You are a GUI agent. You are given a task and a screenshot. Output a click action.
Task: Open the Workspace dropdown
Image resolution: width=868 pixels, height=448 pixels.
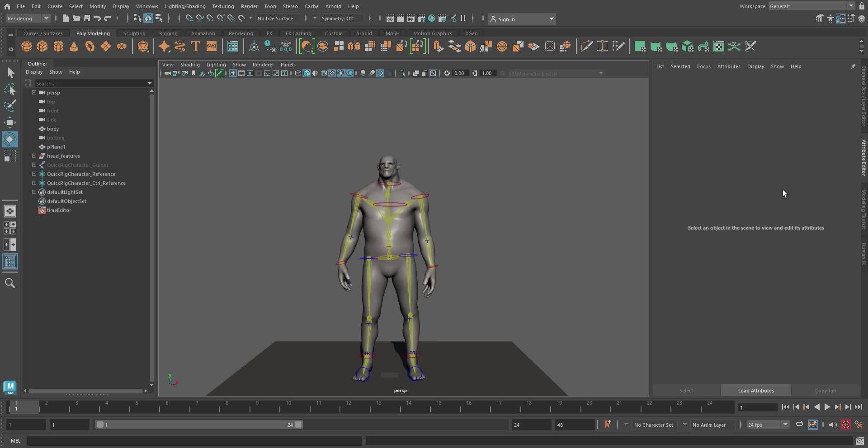tap(809, 6)
